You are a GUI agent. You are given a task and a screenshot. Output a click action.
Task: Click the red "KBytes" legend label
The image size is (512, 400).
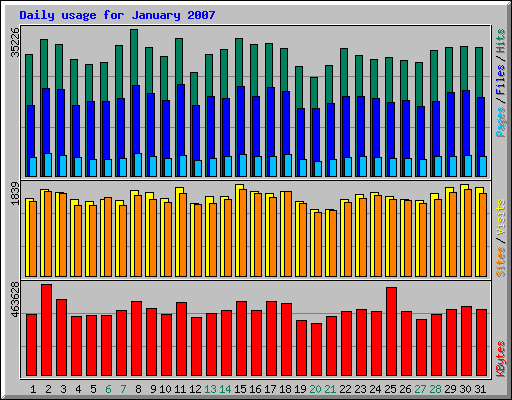pyautogui.click(x=501, y=359)
